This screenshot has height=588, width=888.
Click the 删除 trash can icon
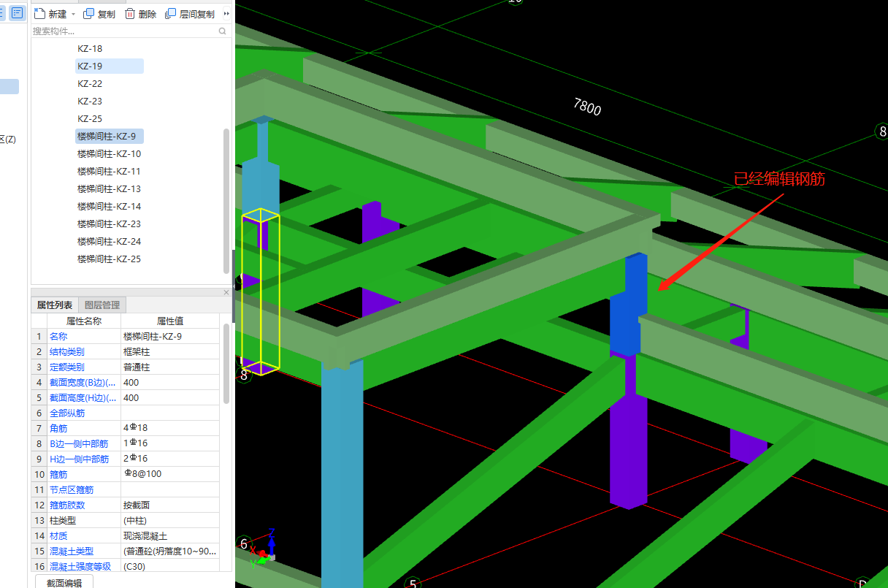click(x=130, y=14)
